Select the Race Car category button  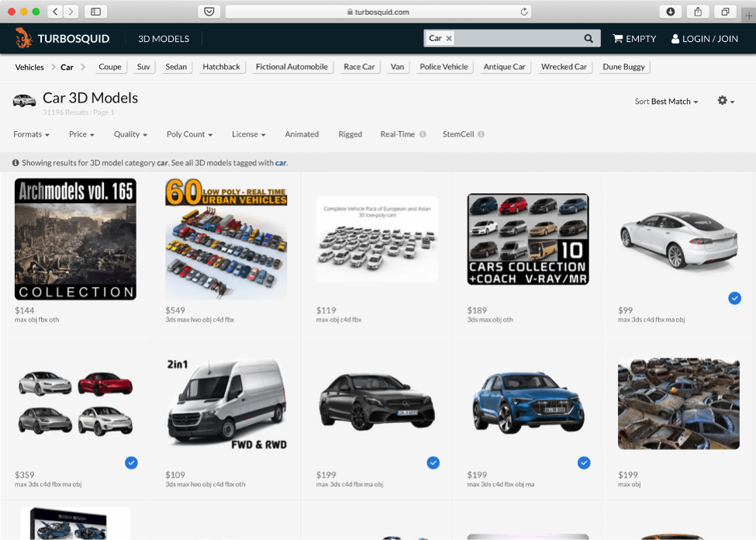[359, 67]
